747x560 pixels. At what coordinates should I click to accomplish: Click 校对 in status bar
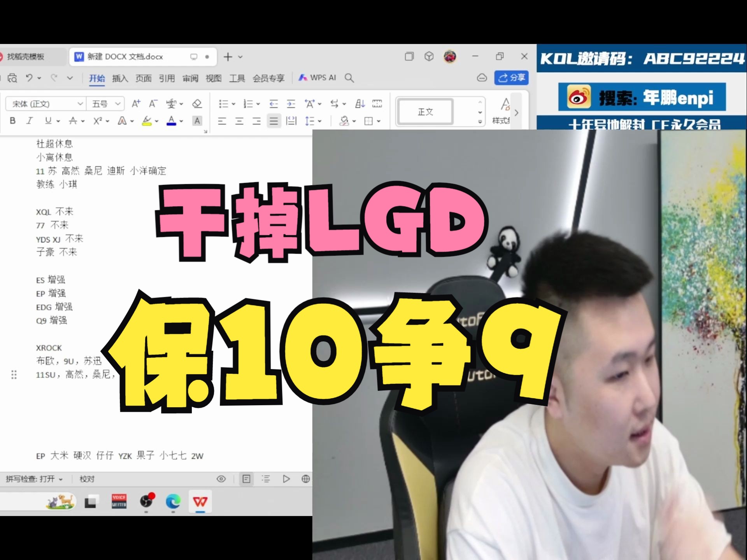pos(87,479)
